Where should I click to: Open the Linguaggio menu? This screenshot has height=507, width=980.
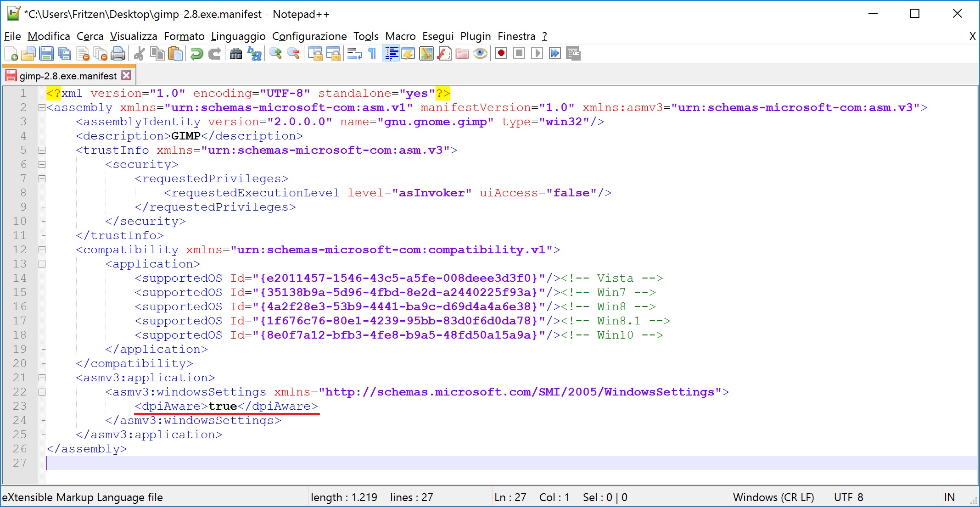pos(238,36)
